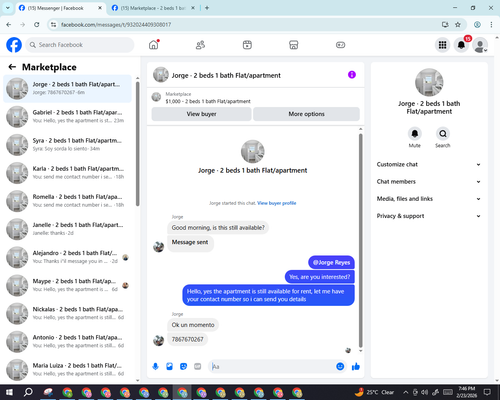The image size is (500, 400).
Task: Switch to the Marketplace - 2 beds tab
Action: (x=153, y=8)
